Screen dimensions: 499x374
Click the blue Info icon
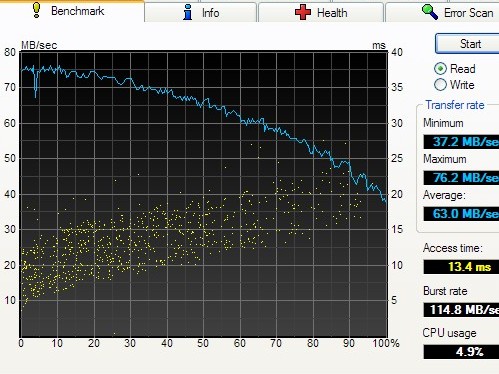click(188, 12)
